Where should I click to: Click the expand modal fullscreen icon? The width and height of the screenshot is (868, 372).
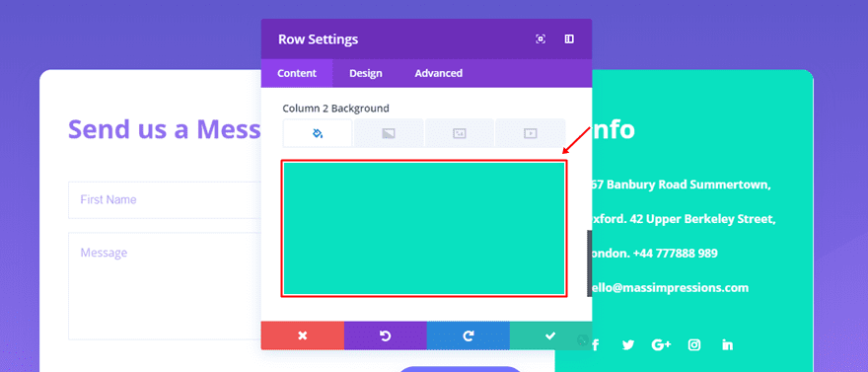pos(541,38)
